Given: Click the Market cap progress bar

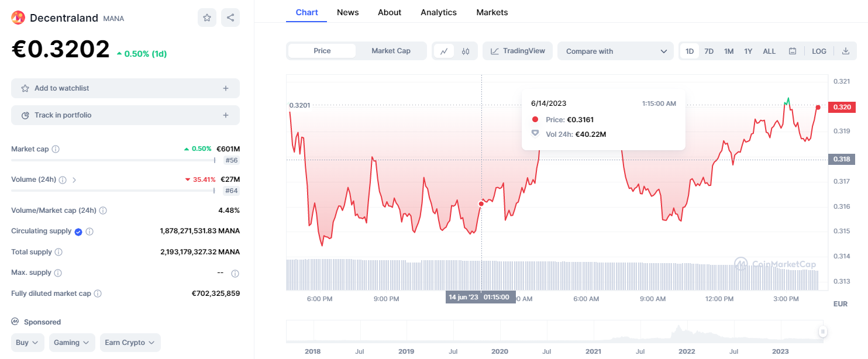Looking at the screenshot, I should 113,160.
